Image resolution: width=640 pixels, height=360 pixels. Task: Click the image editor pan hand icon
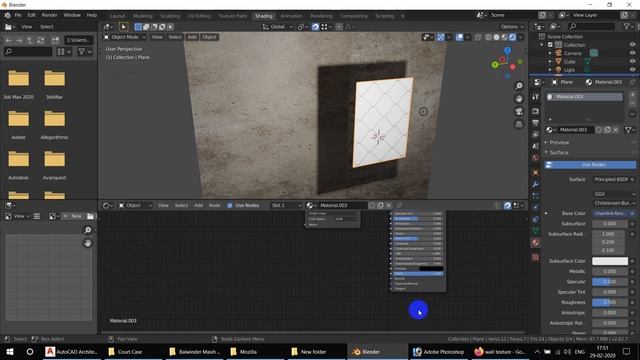[x=87, y=243]
